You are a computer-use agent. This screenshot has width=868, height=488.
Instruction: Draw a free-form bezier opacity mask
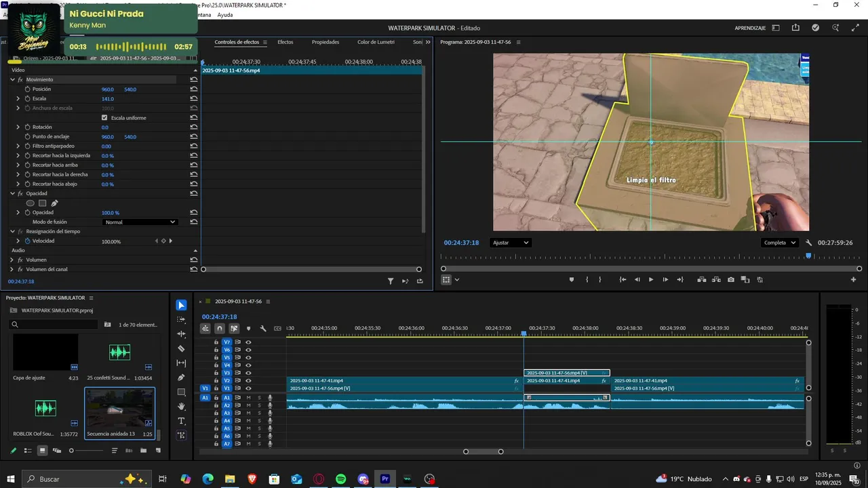54,203
